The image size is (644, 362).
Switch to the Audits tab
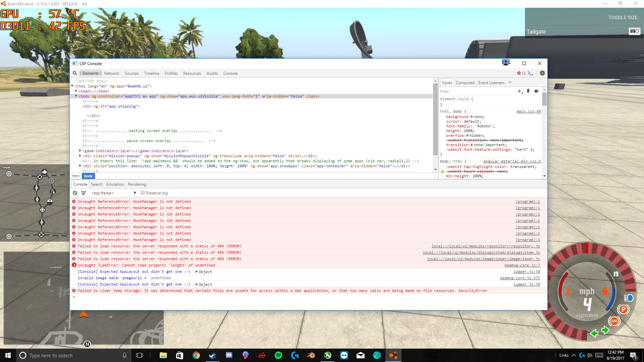click(212, 73)
